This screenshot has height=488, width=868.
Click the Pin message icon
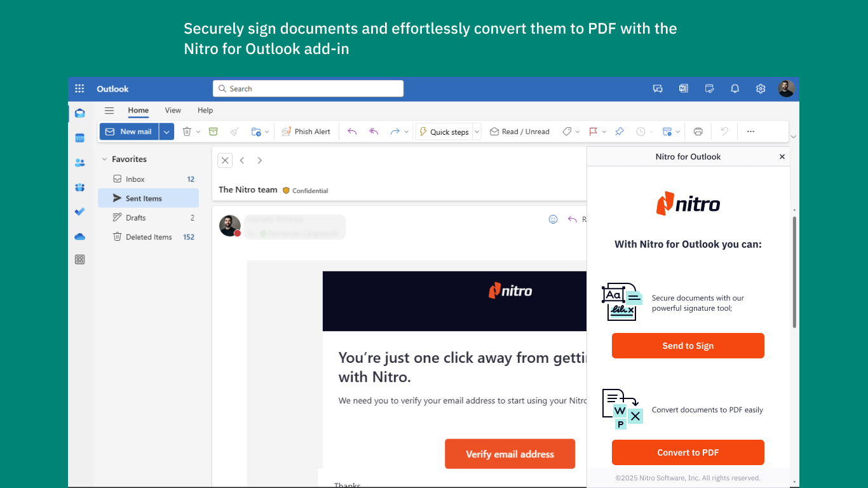point(620,132)
